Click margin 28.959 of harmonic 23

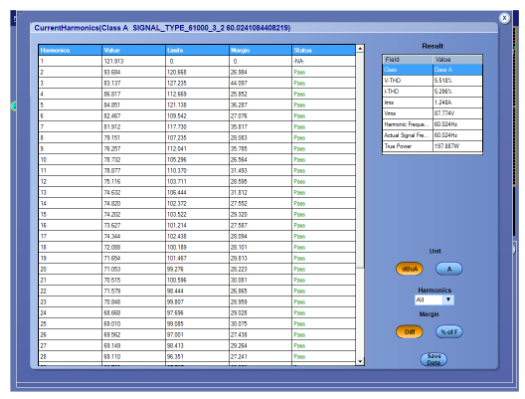click(x=239, y=302)
